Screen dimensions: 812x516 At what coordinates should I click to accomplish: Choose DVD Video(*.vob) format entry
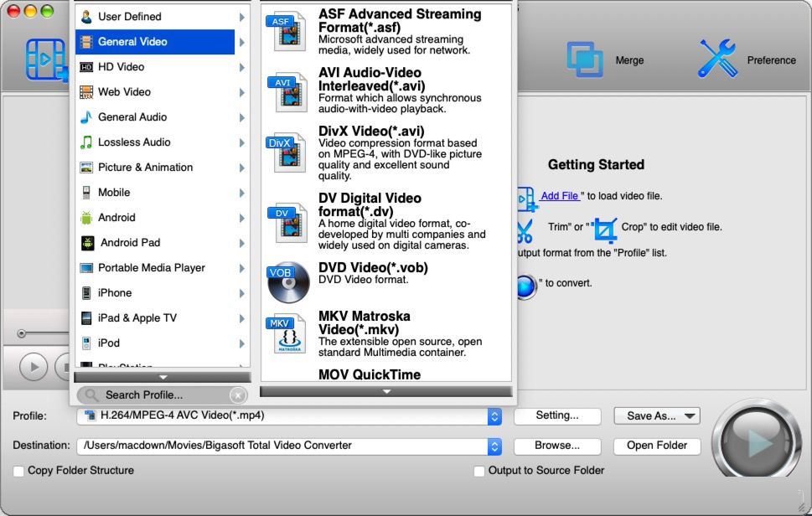(386, 282)
